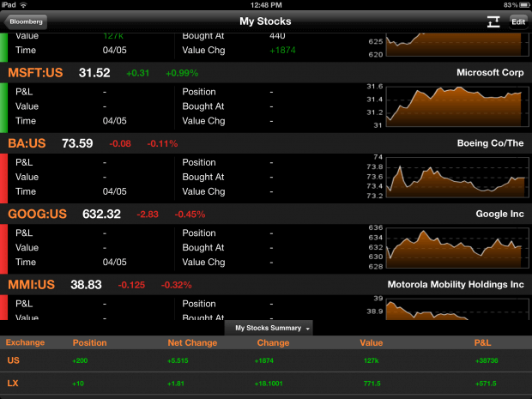Viewport: 532px width, 399px height.
Task: Tap US P&L value +38736
Action: click(487, 360)
